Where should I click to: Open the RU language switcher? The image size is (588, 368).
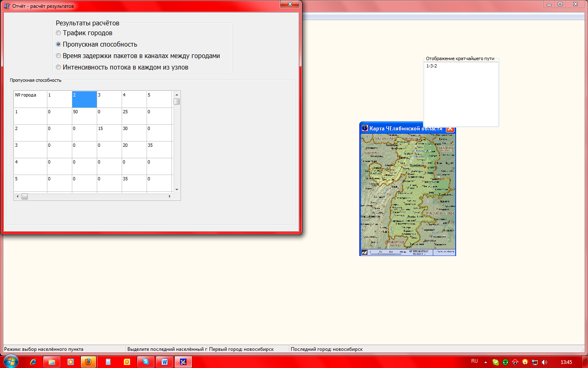pos(474,361)
